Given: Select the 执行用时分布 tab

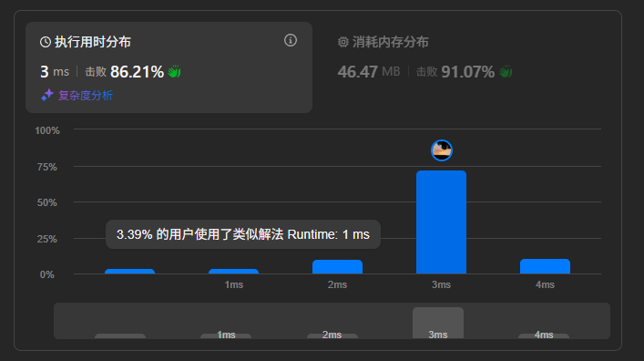Looking at the screenshot, I should pos(169,67).
